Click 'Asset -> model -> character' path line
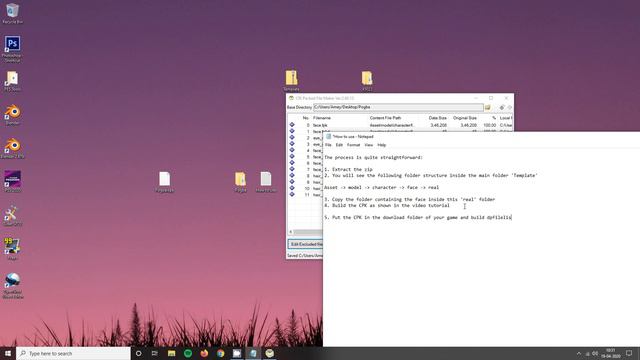Viewport: 640px width, 360px height. 381,187
